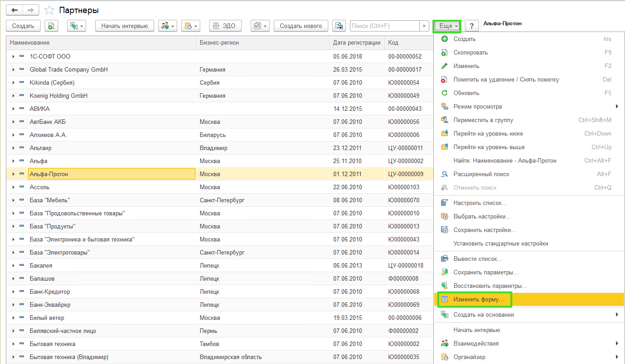
Task: Select the Белый ветер row name
Action: (x=46, y=318)
